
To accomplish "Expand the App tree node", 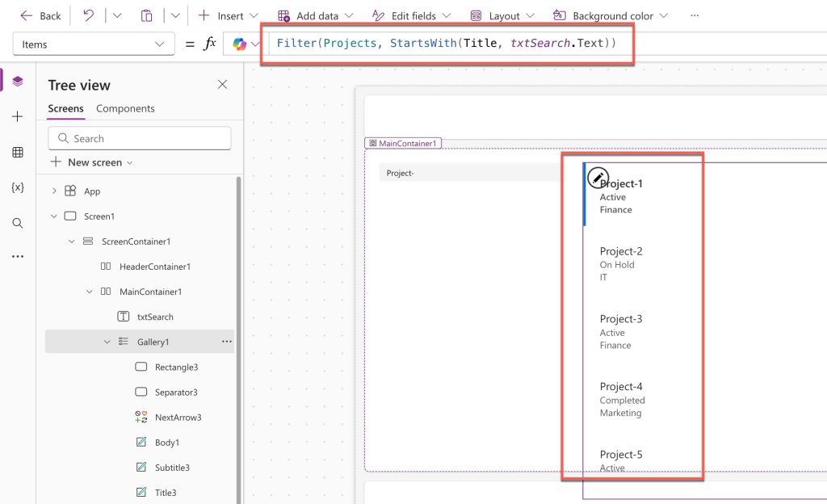I will 54,191.
